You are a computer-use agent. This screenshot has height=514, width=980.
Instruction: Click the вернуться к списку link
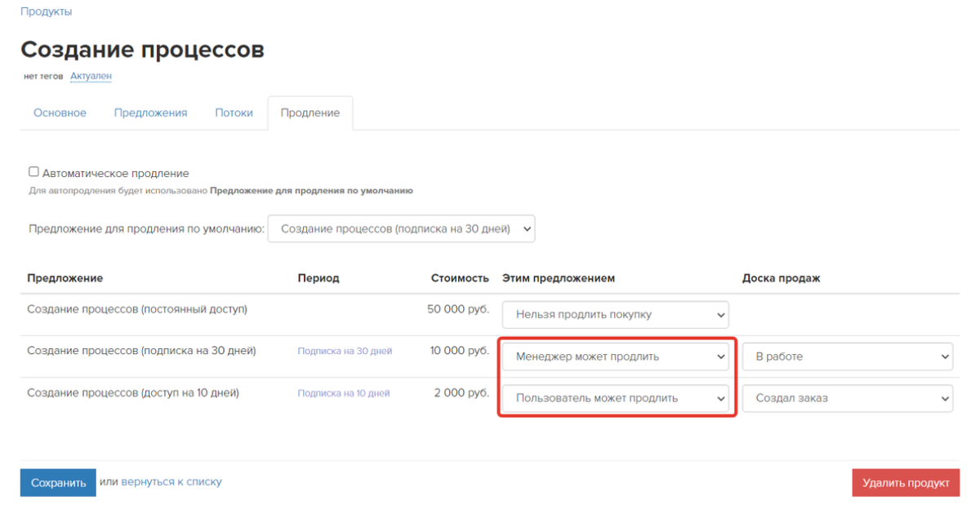pyautogui.click(x=171, y=481)
